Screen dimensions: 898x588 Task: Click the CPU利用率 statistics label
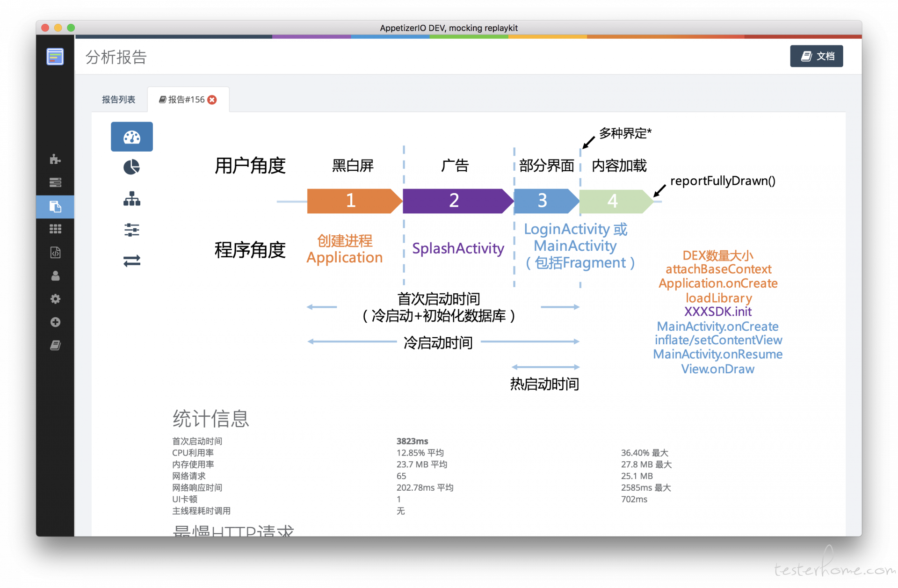click(193, 453)
